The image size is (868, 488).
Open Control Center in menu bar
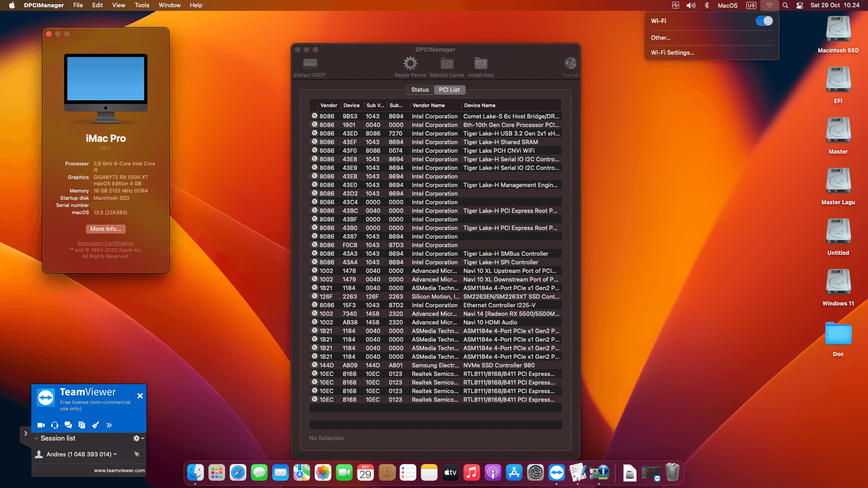pos(799,5)
